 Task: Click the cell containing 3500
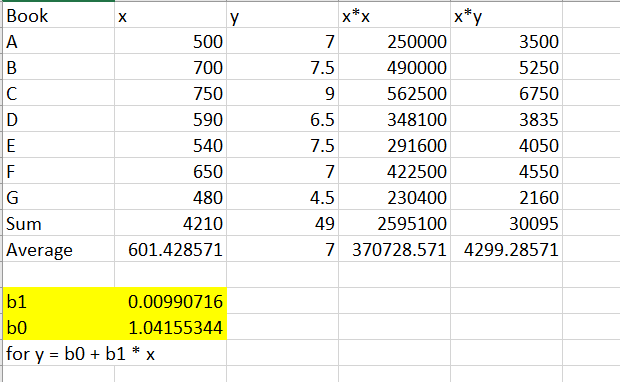(506, 41)
